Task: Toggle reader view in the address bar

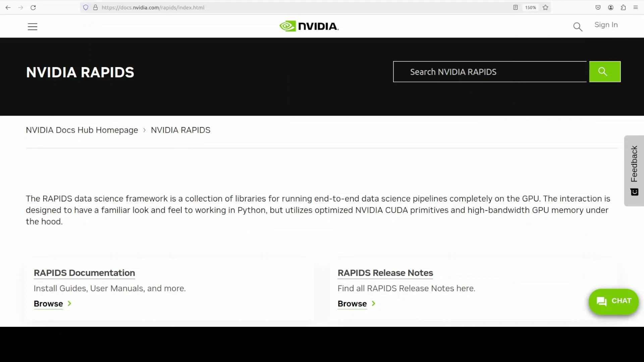Action: [x=515, y=7]
